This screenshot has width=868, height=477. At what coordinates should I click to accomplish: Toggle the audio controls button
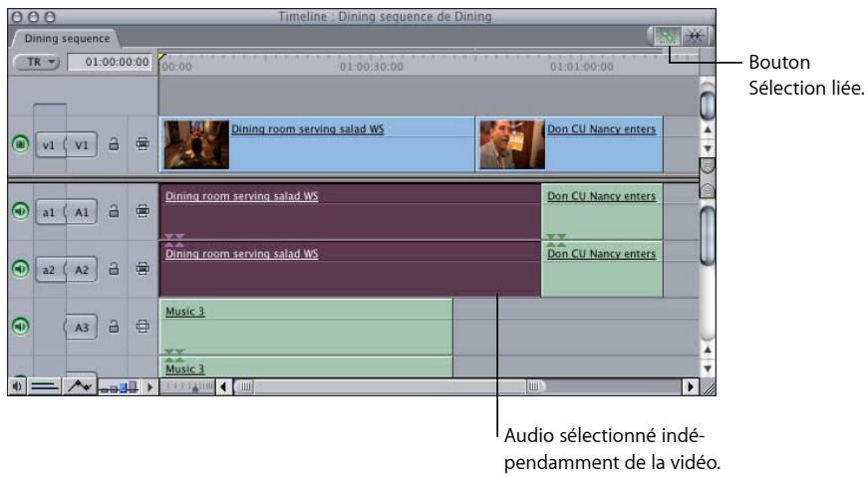point(17,386)
